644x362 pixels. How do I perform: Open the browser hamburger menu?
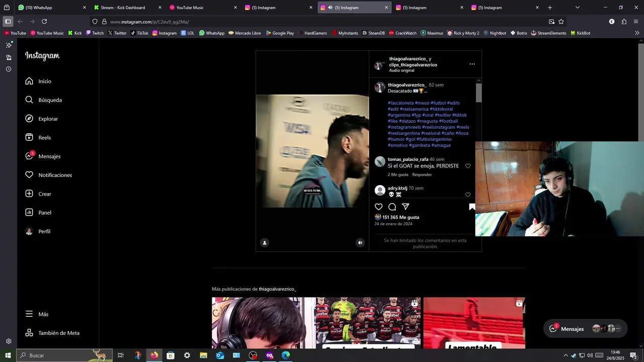636,22
